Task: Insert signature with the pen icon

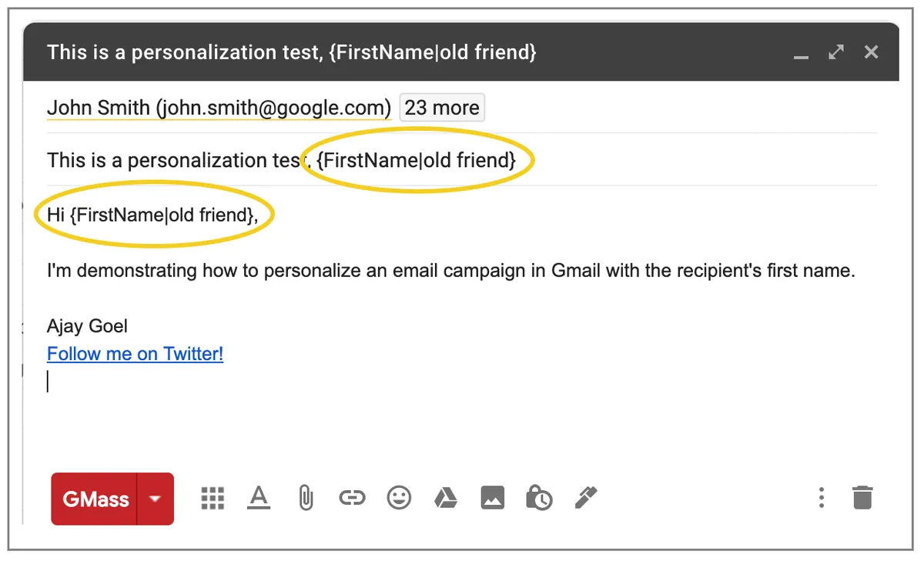Action: click(585, 499)
